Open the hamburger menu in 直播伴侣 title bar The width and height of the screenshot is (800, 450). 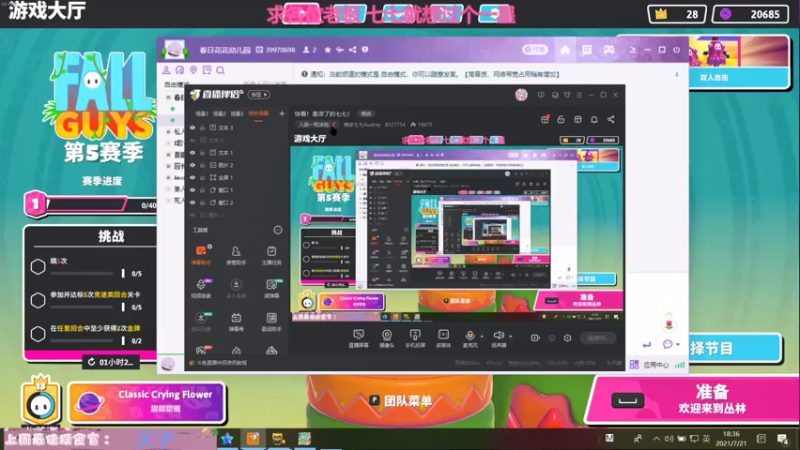point(579,95)
